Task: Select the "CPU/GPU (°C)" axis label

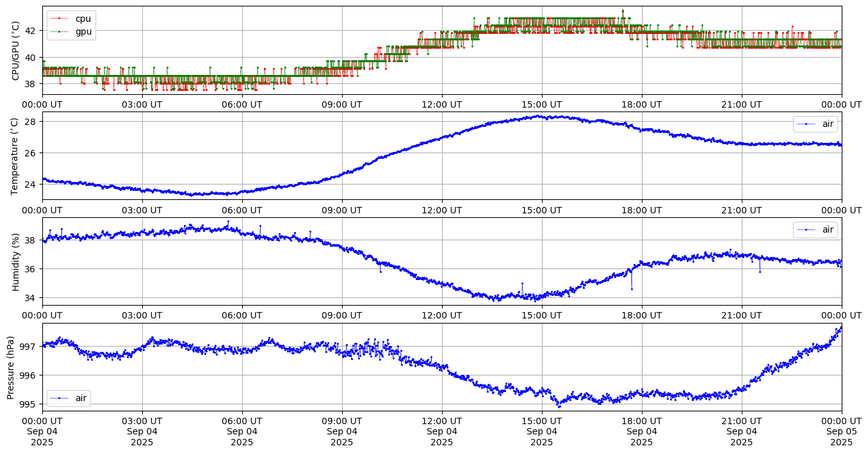Action: (x=16, y=51)
